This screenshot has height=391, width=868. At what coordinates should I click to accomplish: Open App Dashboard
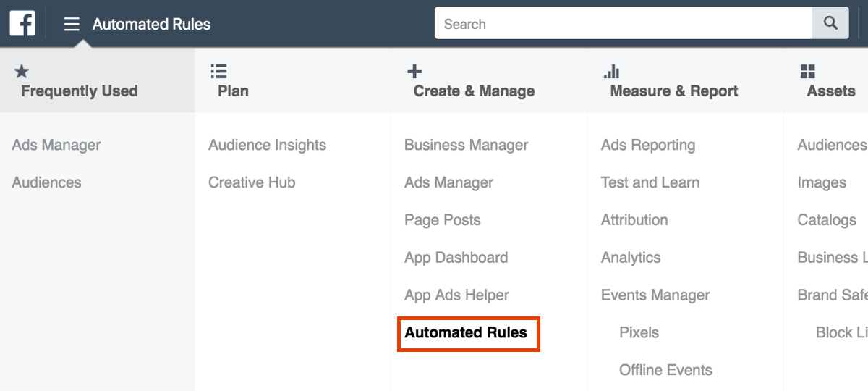[456, 258]
